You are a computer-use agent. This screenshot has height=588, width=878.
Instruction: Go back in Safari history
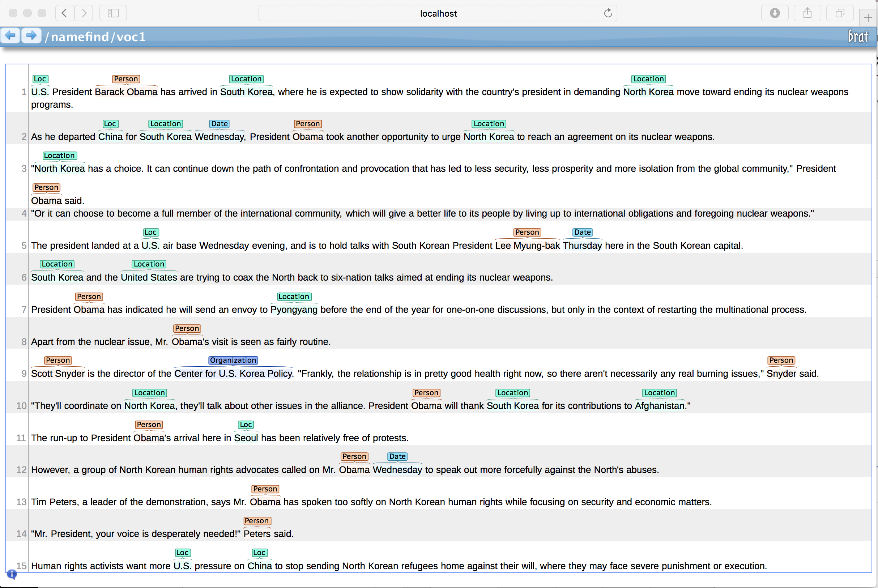pyautogui.click(x=64, y=13)
